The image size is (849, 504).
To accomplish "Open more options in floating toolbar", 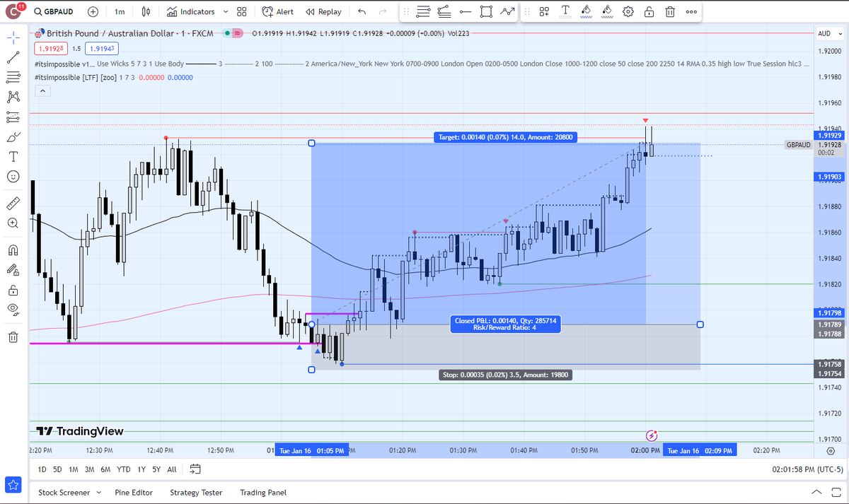I will (691, 12).
